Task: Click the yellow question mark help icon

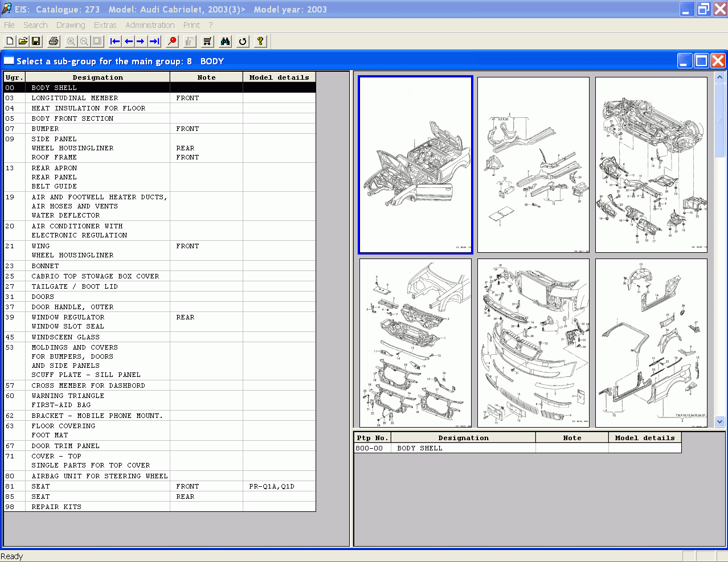Action: pos(260,41)
